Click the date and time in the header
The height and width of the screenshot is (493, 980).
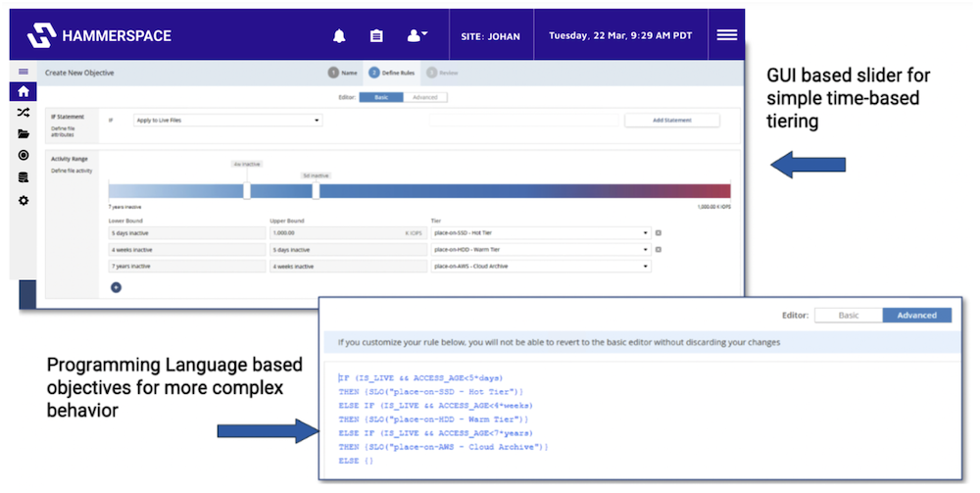click(x=620, y=35)
